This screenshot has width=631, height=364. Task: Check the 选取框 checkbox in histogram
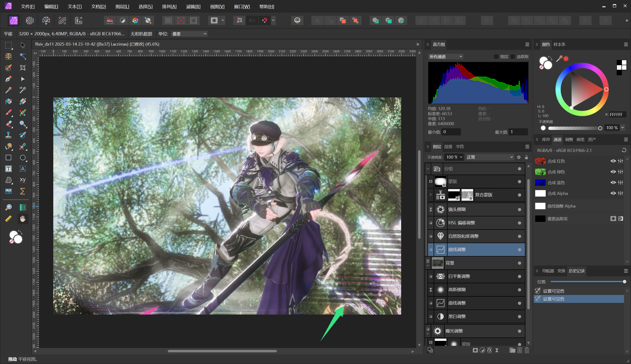click(513, 57)
